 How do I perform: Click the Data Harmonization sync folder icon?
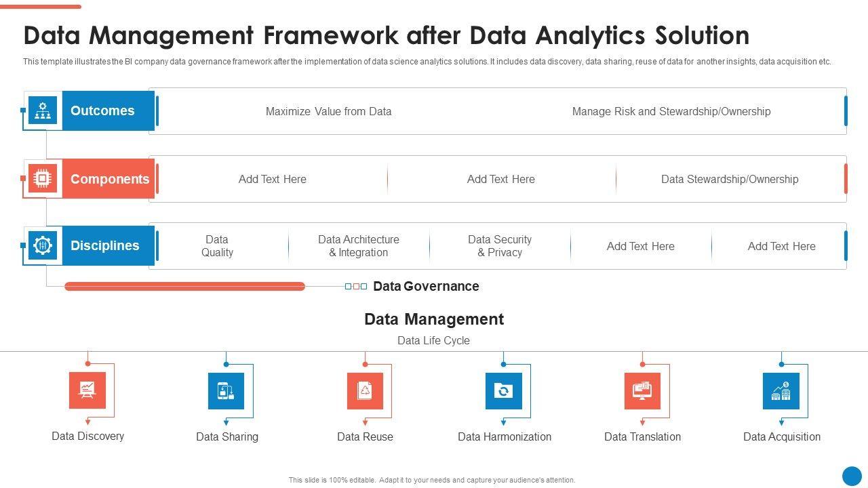[x=503, y=391]
